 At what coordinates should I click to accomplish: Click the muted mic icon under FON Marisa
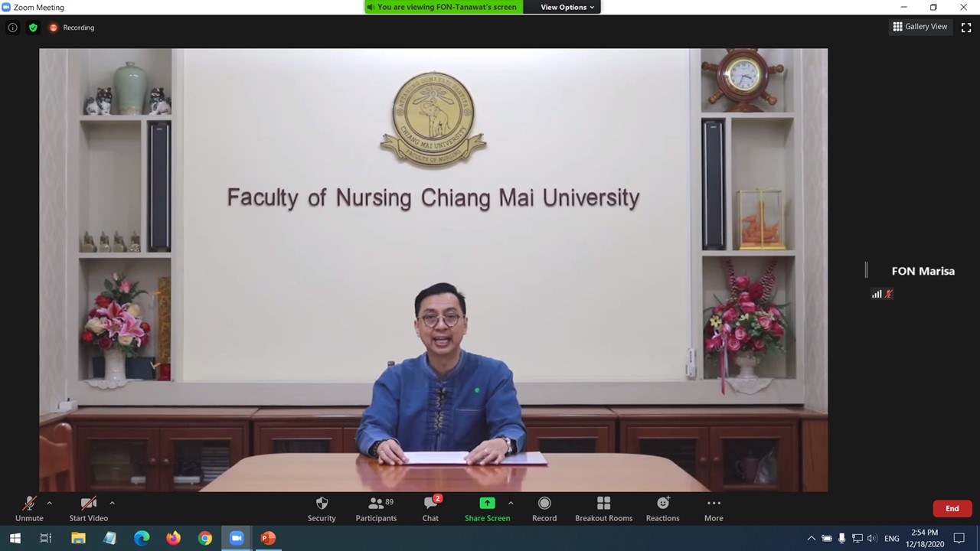click(888, 294)
